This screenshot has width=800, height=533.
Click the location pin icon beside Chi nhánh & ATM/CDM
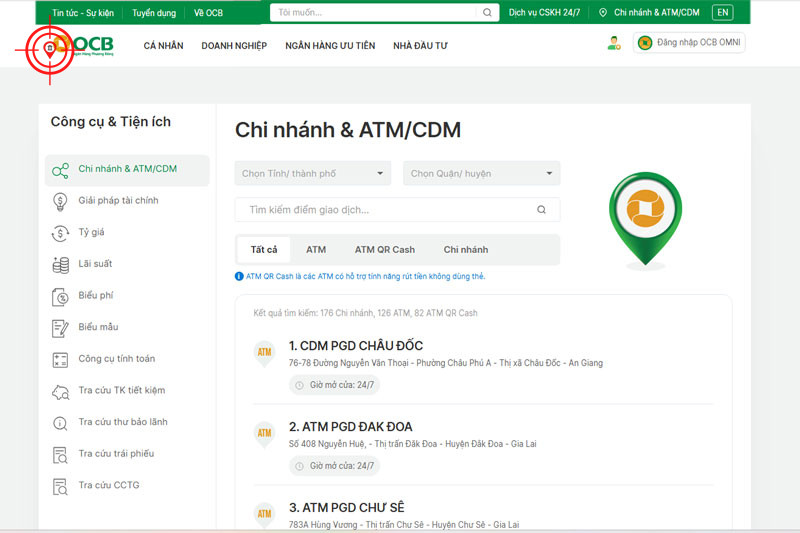click(603, 13)
